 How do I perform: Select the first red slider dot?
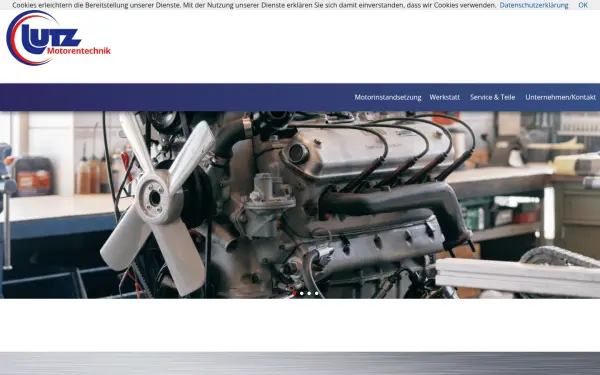(294, 293)
